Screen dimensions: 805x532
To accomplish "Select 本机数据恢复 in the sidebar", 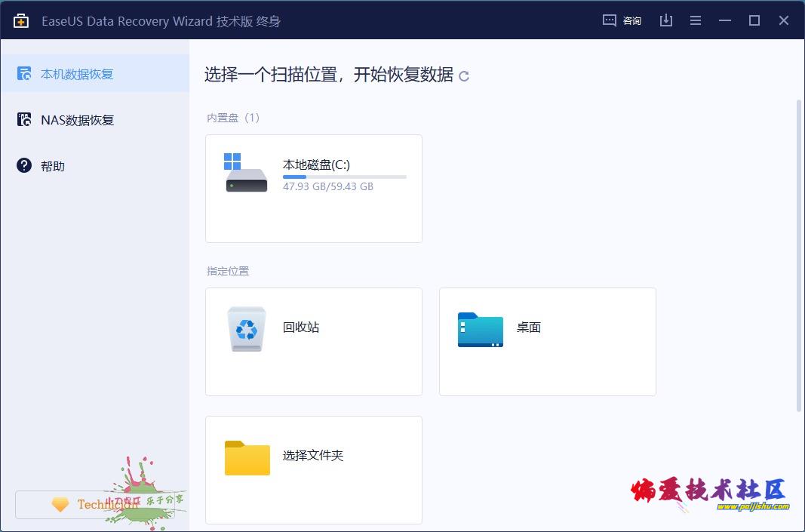I will 95,73.
